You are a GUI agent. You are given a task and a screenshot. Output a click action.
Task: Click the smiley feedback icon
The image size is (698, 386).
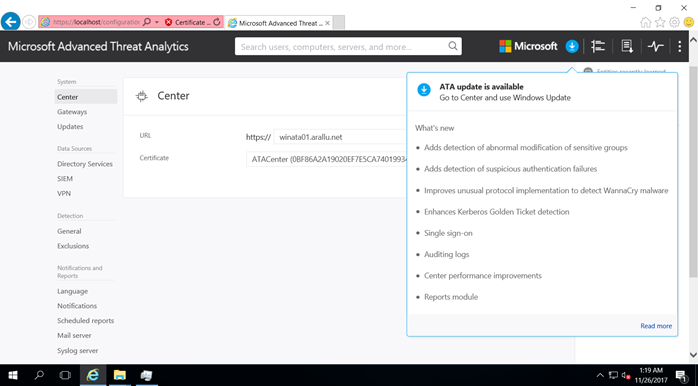(x=689, y=22)
